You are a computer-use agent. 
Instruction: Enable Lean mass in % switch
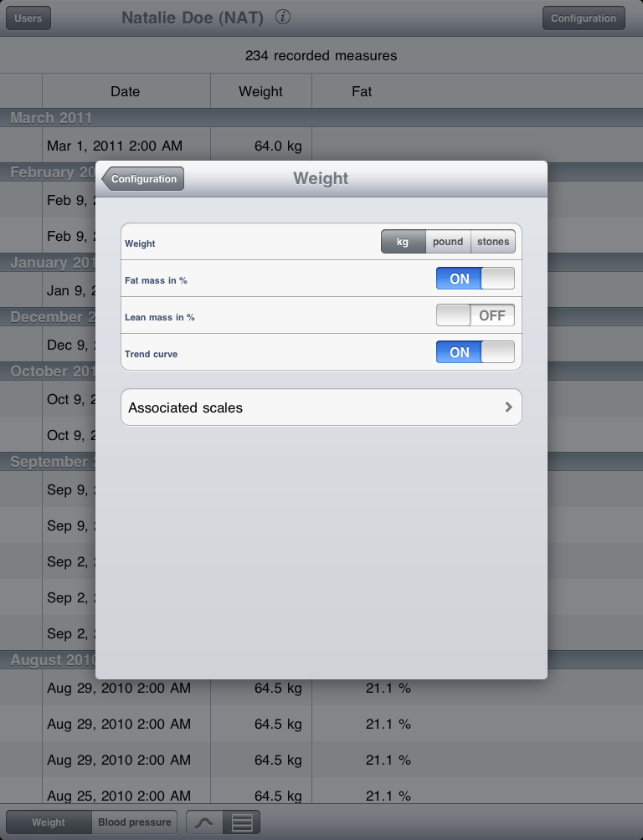click(476, 315)
